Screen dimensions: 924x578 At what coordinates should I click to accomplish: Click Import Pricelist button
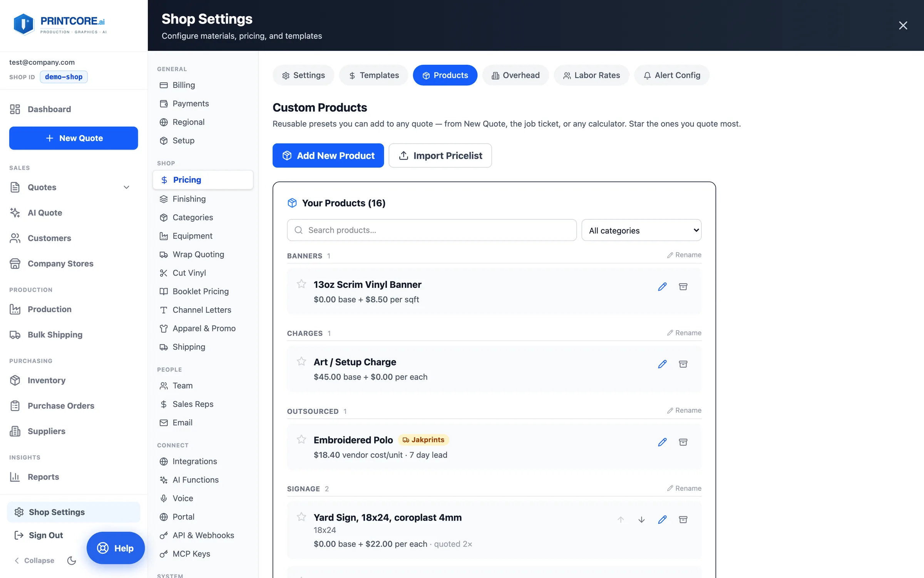(x=440, y=156)
